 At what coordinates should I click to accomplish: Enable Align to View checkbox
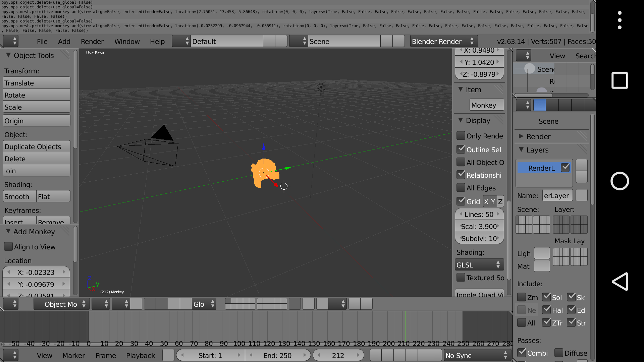pos(8,247)
